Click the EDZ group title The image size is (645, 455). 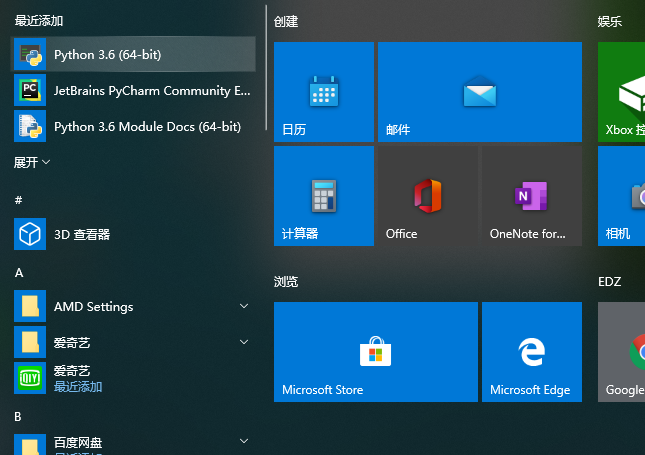click(x=609, y=282)
